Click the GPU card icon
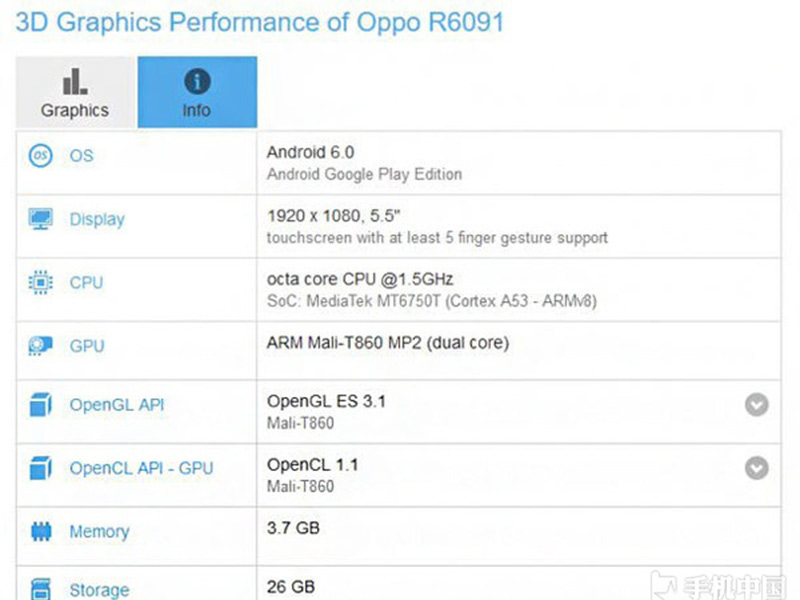The image size is (800, 600). click(41, 346)
